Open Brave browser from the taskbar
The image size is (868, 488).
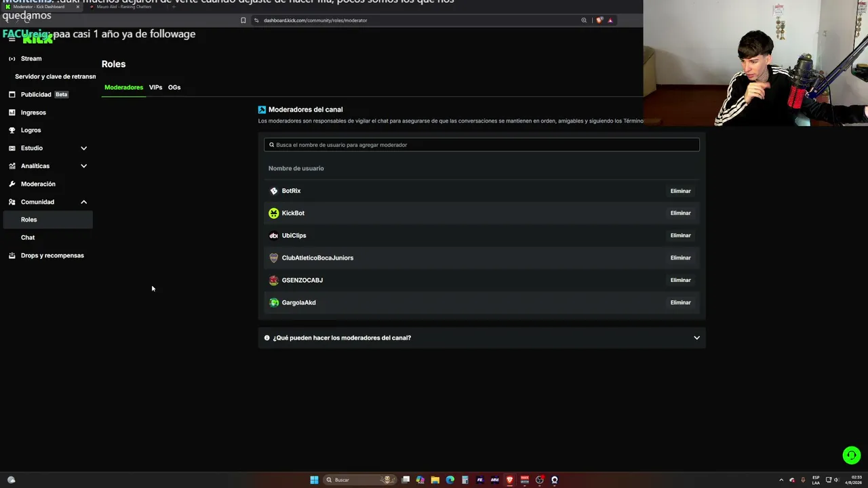pyautogui.click(x=510, y=480)
